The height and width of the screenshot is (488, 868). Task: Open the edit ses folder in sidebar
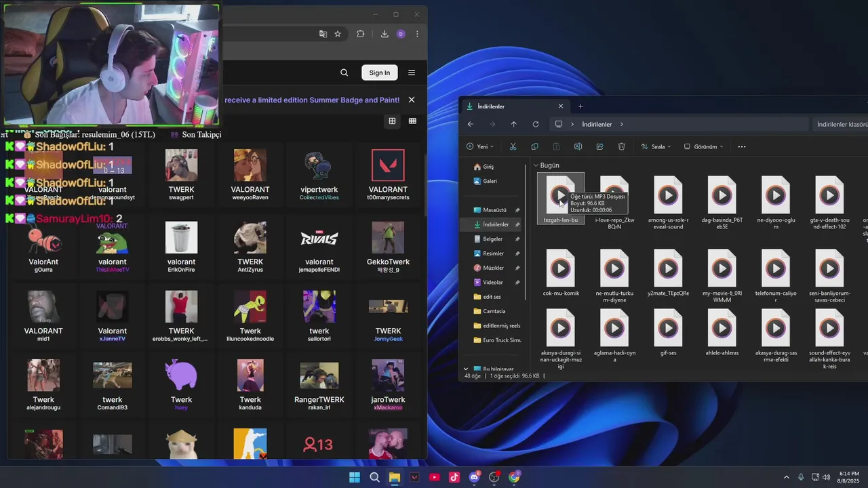[492, 297]
